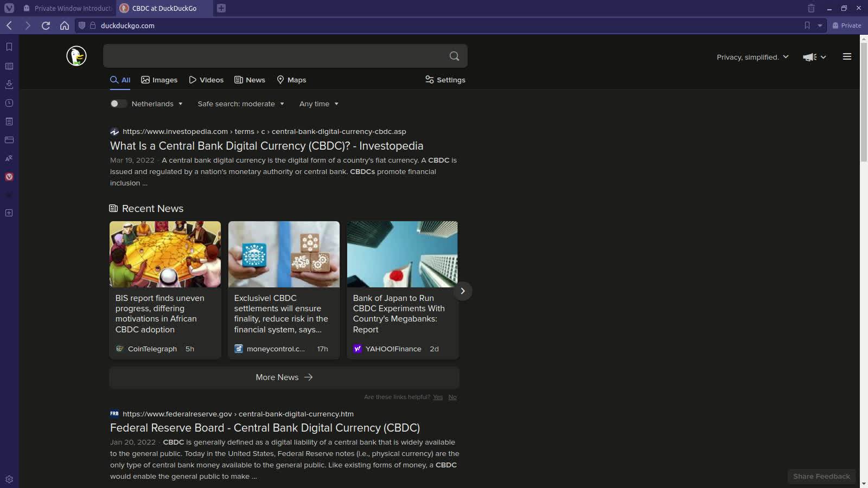Open a new tab with plus button

[x=221, y=8]
